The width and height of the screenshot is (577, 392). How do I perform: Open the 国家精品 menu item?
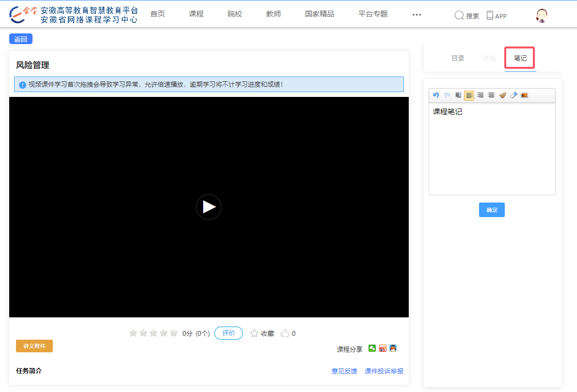click(319, 14)
